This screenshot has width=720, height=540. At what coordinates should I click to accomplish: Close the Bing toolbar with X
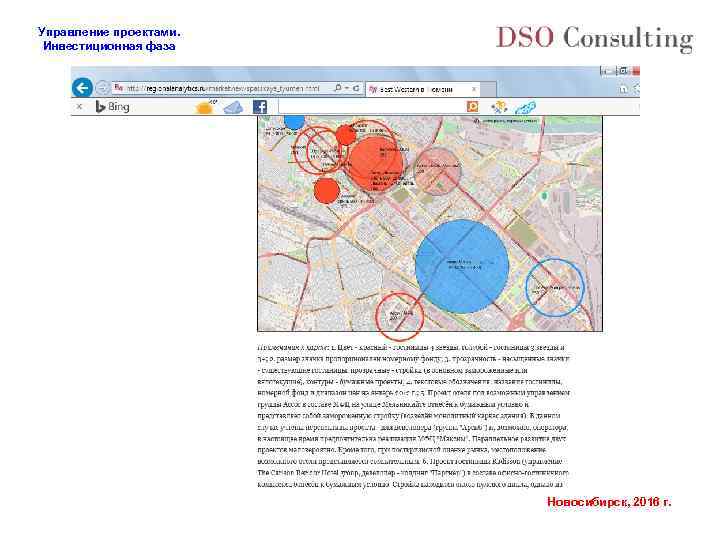click(x=79, y=107)
